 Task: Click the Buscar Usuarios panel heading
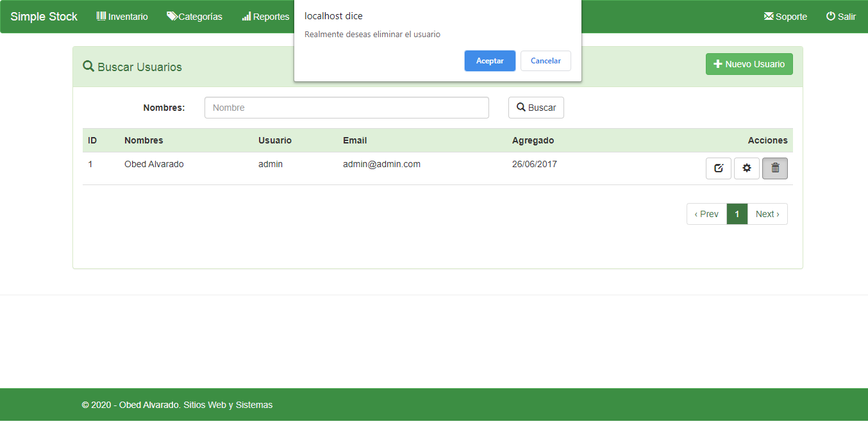point(132,67)
